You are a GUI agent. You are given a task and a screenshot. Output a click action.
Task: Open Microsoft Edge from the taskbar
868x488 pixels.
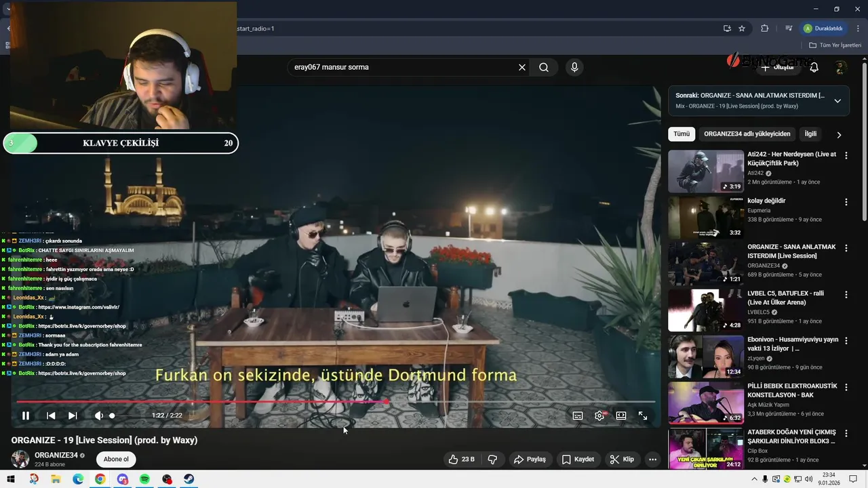pyautogui.click(x=78, y=479)
